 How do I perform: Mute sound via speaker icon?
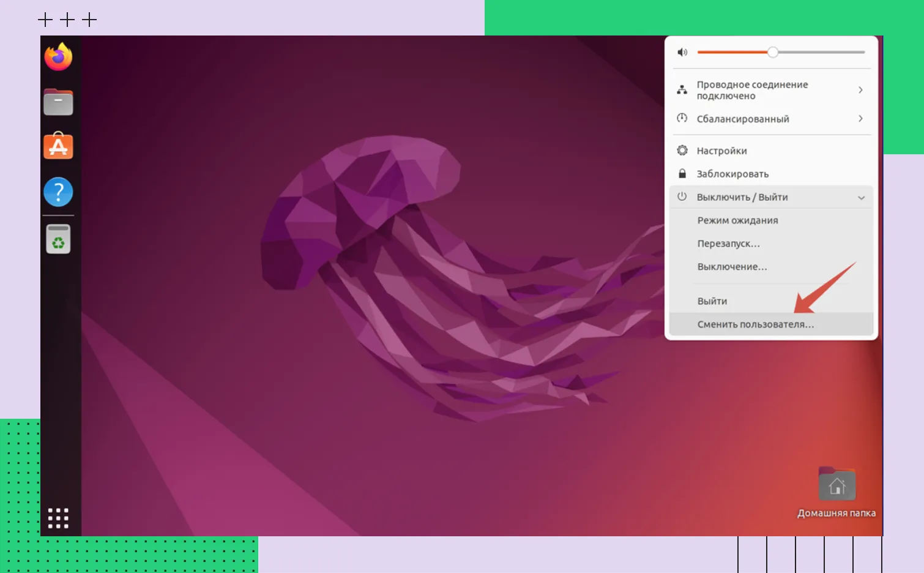tap(682, 53)
